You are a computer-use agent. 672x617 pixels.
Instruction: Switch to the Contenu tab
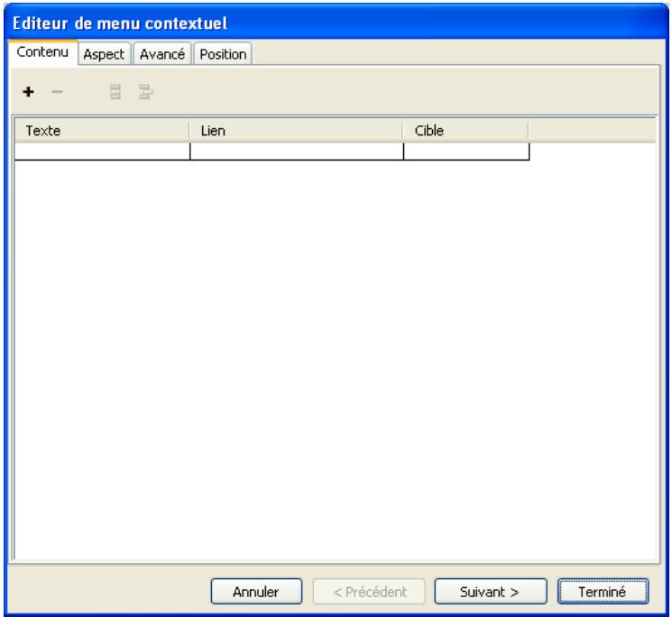(x=42, y=52)
